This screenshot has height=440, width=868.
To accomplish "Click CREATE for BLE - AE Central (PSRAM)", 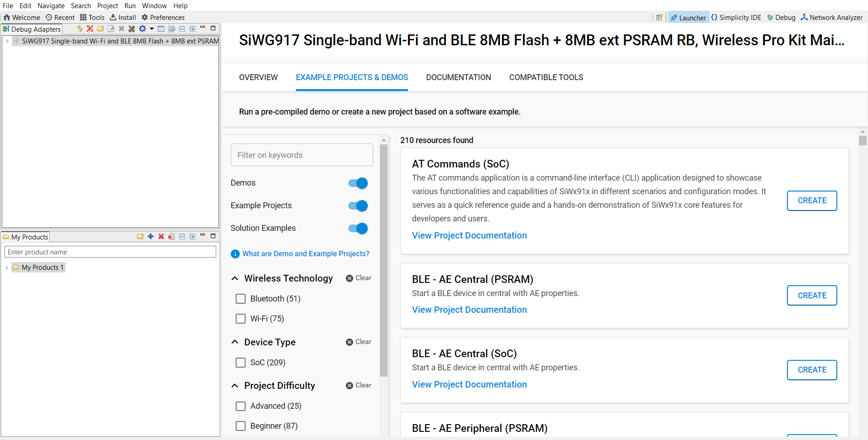I will tap(812, 295).
